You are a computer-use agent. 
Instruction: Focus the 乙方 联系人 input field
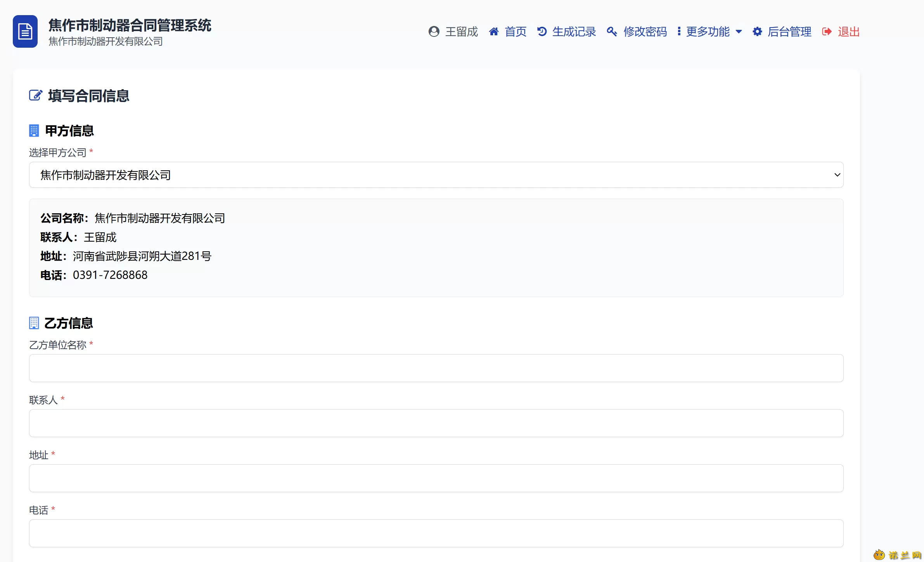pos(436,423)
